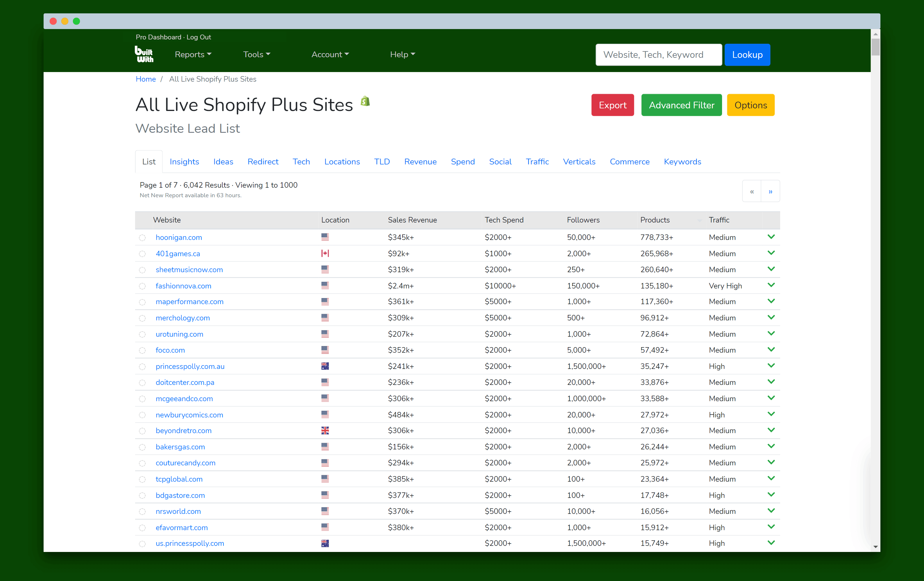
Task: Click the US flag in the foco.com row
Action: pos(325,350)
